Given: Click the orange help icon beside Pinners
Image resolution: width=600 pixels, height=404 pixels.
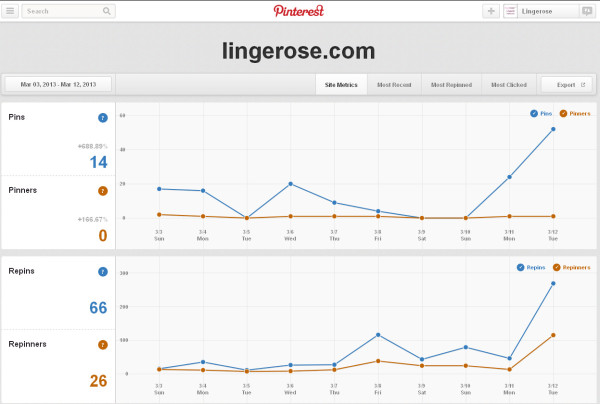Looking at the screenshot, I should 103,191.
